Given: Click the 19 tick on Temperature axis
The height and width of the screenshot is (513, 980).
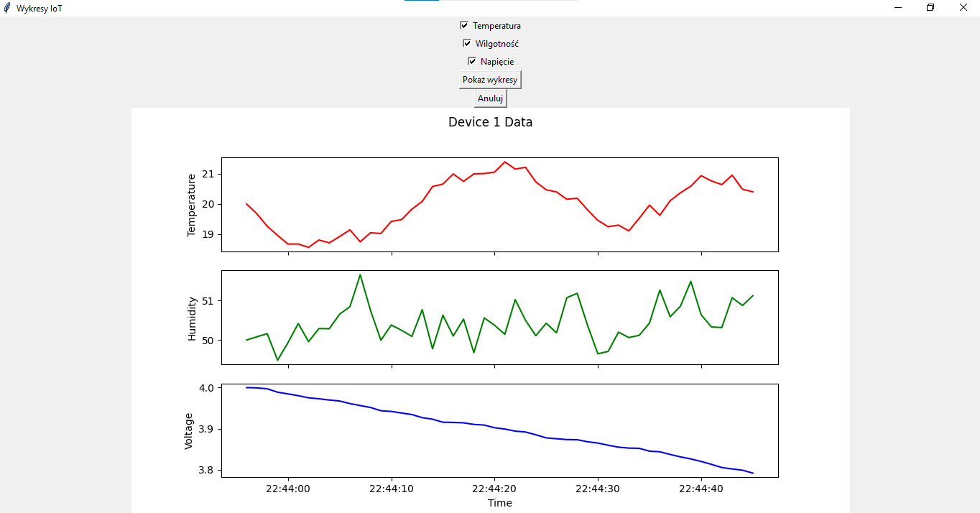Looking at the screenshot, I should coord(208,235).
